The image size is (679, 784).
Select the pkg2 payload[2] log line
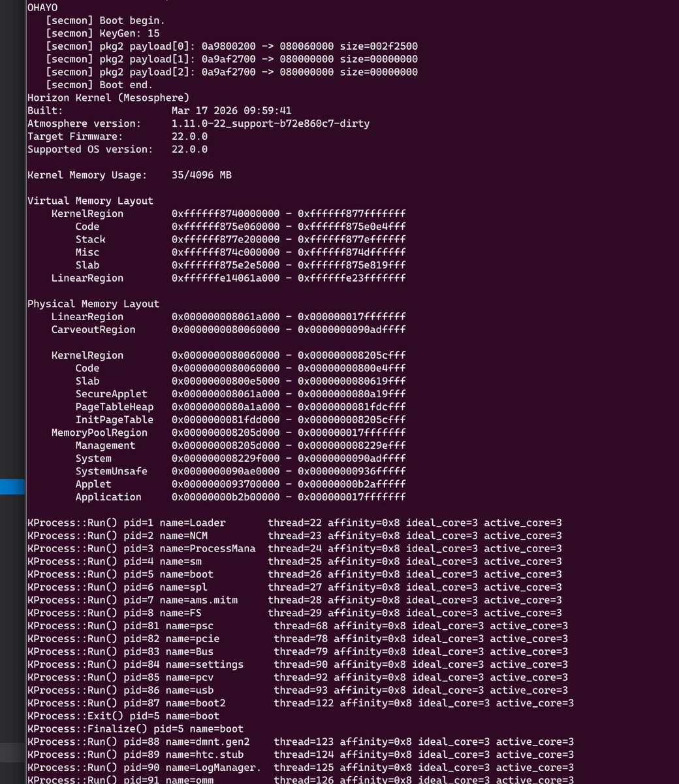click(x=232, y=72)
